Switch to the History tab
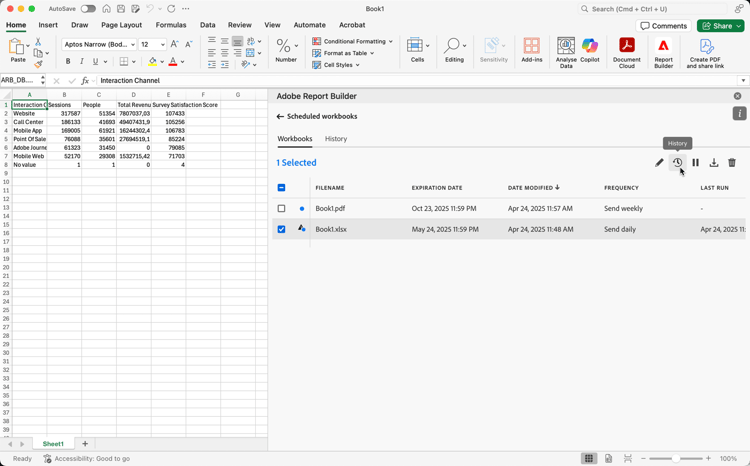Viewport: 750px width, 466px height. coord(336,139)
